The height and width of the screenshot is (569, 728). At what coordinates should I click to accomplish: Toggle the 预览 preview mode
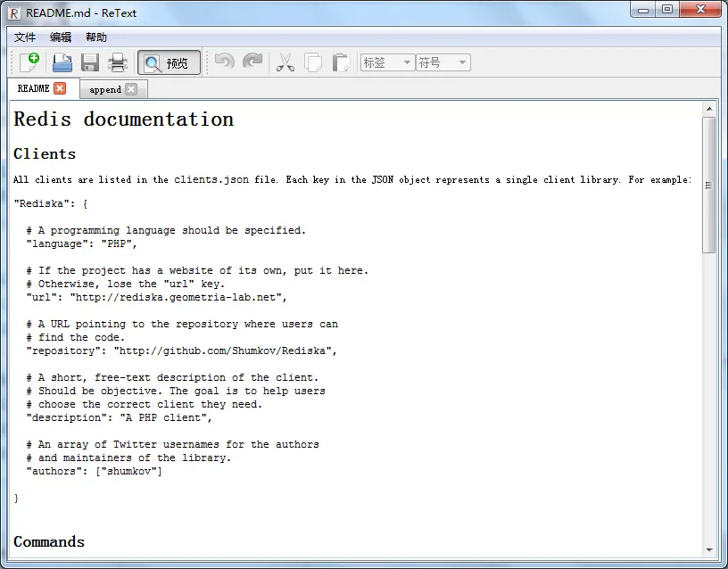click(x=168, y=62)
